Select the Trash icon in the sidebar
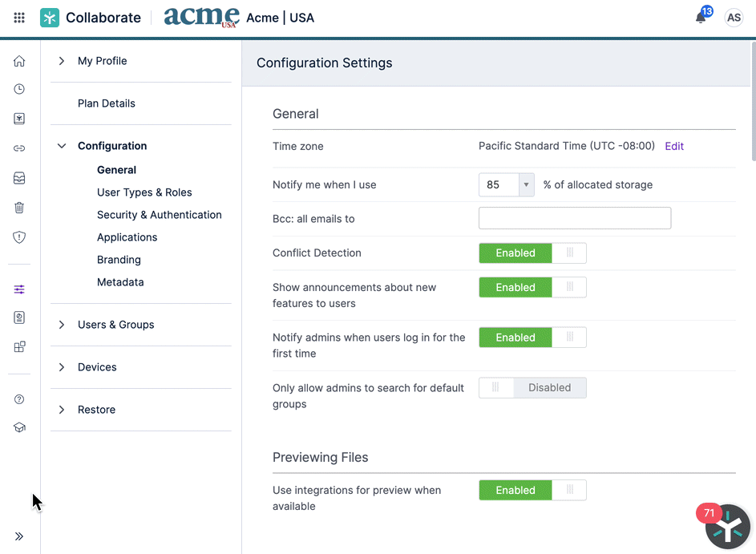 click(18, 208)
